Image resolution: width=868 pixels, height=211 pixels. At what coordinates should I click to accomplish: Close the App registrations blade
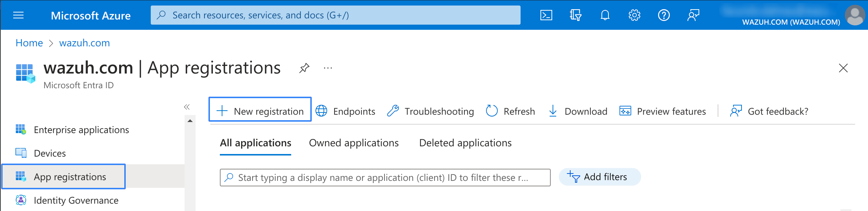tap(843, 68)
